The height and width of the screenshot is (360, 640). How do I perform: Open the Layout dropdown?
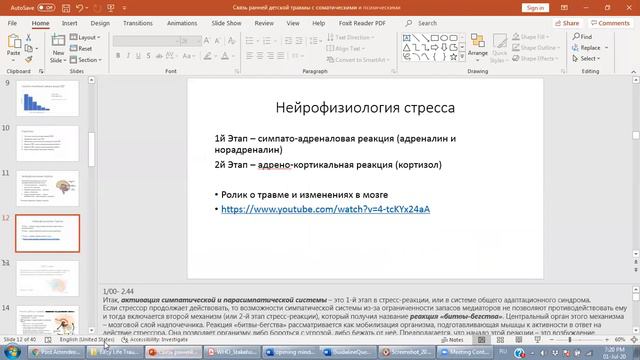(85, 38)
